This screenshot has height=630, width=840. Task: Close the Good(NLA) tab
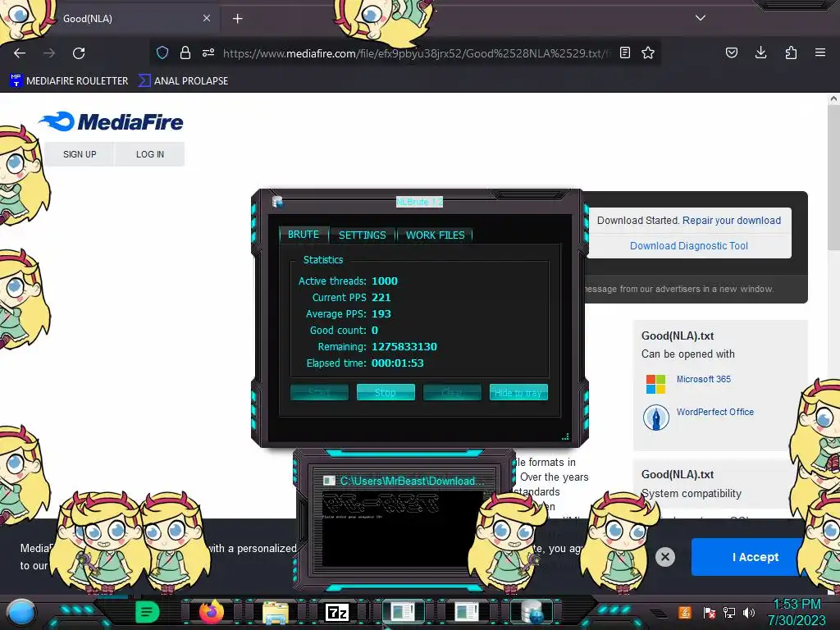(207, 18)
